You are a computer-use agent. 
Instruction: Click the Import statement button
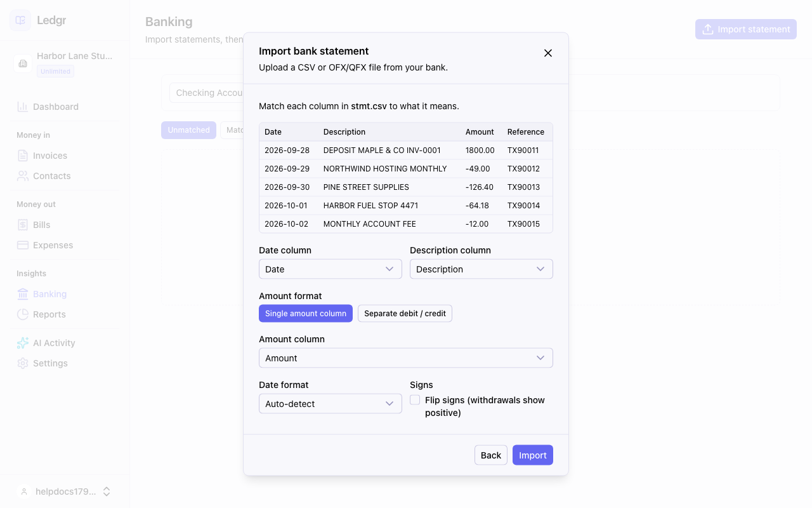click(746, 29)
